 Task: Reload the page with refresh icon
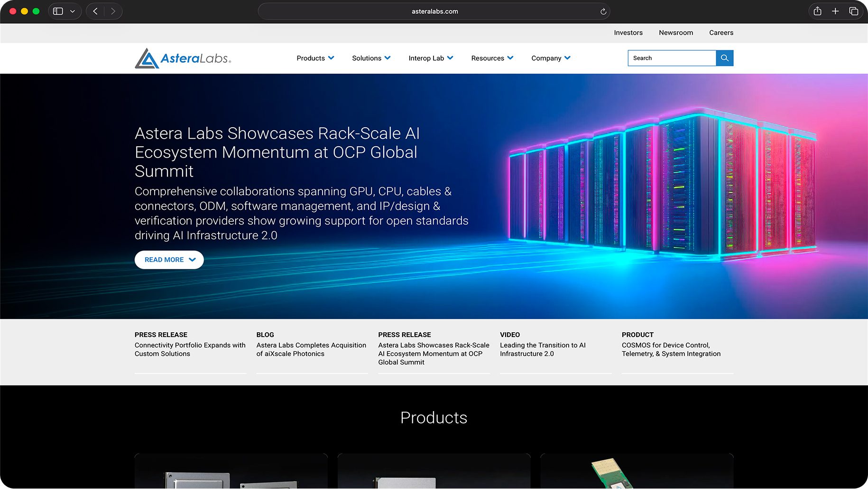point(603,11)
